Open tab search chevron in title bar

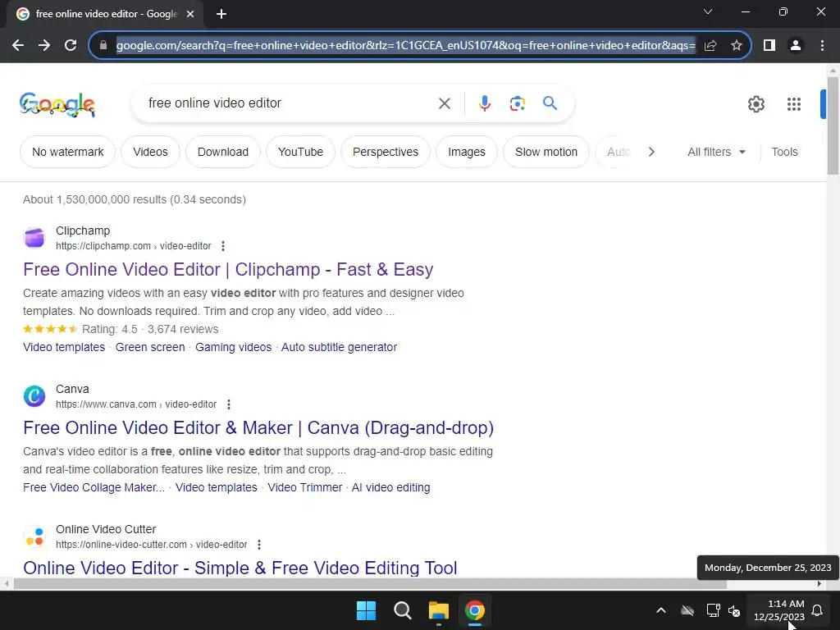pyautogui.click(x=708, y=11)
